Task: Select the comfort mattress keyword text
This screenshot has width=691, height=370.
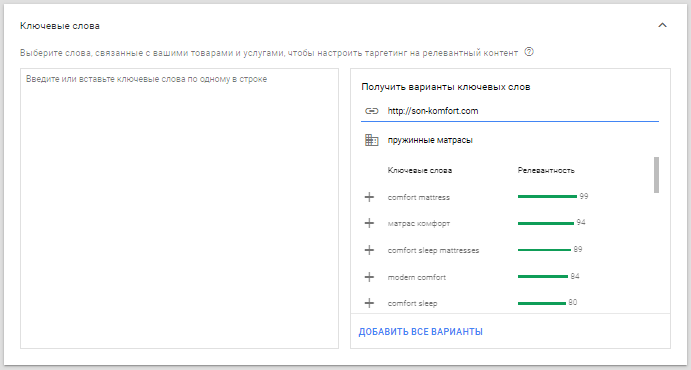Action: tap(419, 197)
